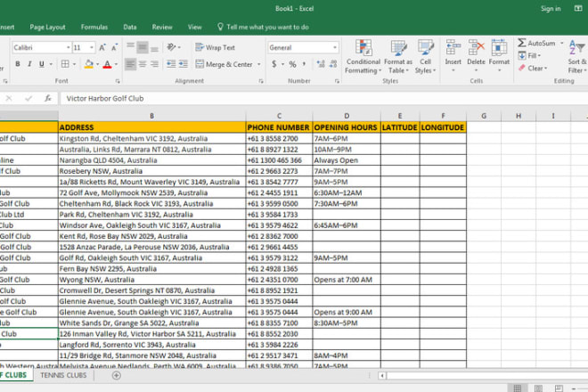Open the font size 11 dropdown
The height and width of the screenshot is (392, 588).
tap(92, 47)
